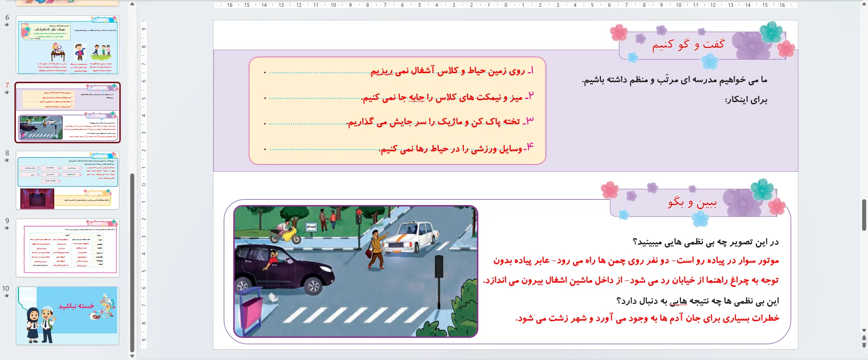Click thumbnail panel scroll-down arrow
Image resolution: width=868 pixels, height=360 pixels.
[132, 356]
